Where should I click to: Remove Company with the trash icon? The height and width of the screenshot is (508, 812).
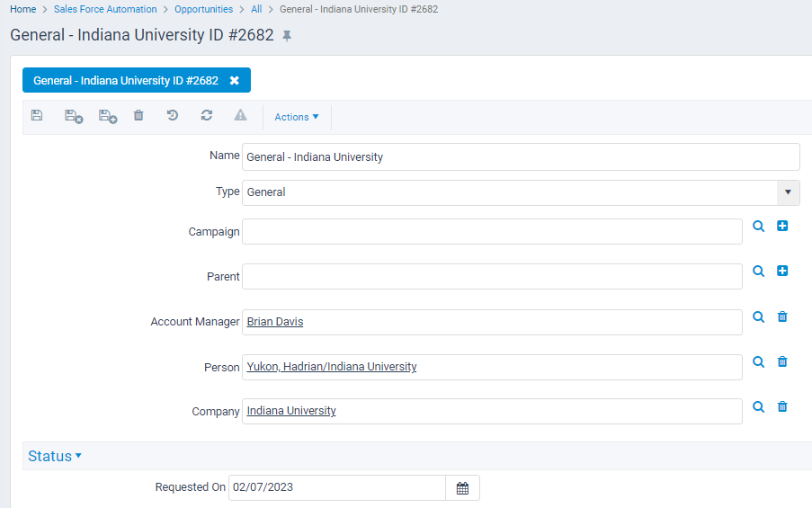[782, 406]
